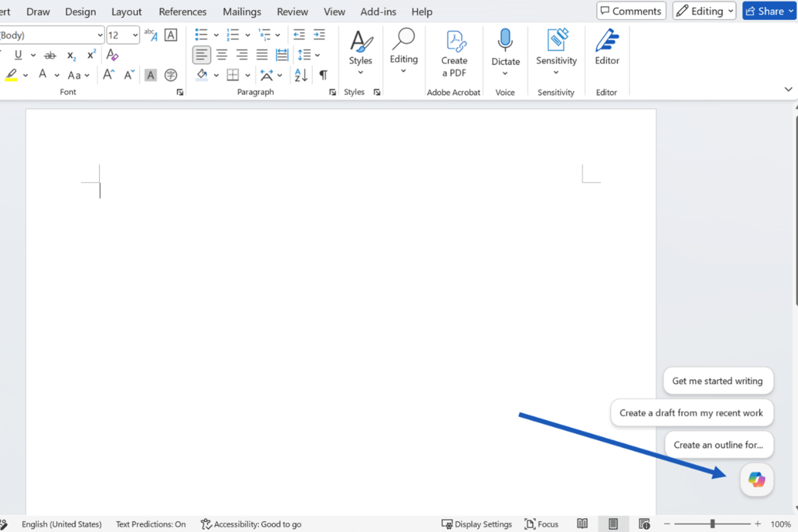
Task: Apply enclosed character formatting
Action: coord(171,75)
